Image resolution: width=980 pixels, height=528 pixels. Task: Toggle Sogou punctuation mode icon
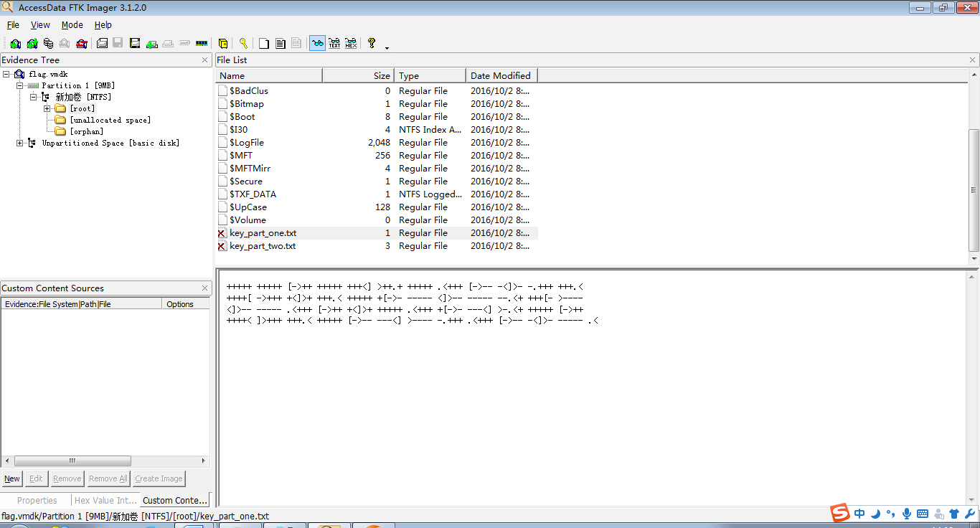point(891,514)
